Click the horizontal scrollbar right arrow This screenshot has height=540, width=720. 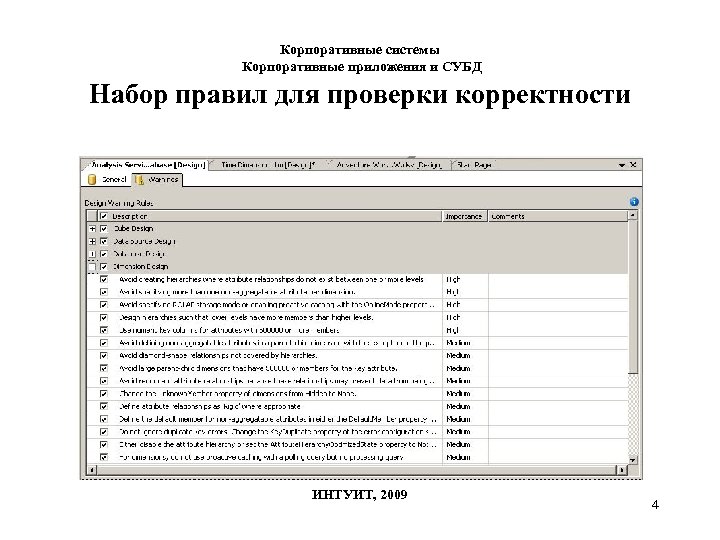[622, 470]
